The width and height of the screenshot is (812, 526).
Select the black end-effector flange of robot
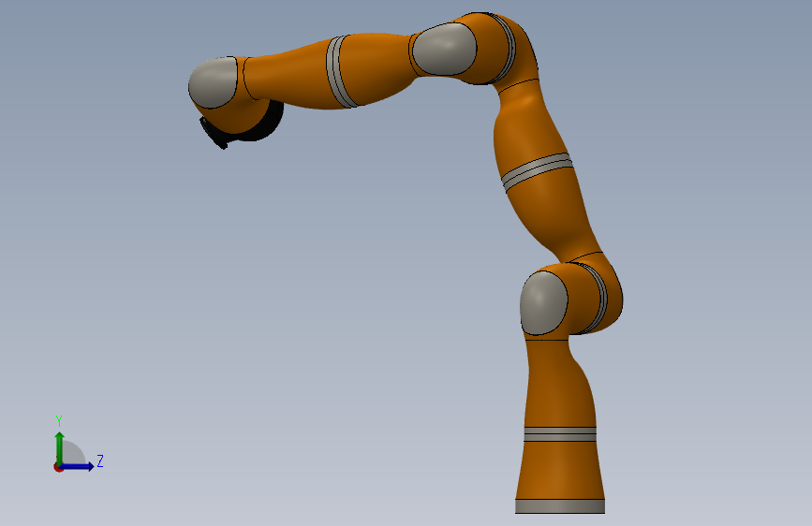pos(213,134)
